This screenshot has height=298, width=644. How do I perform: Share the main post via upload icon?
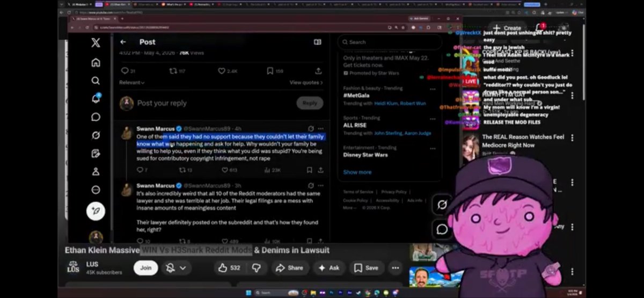318,71
